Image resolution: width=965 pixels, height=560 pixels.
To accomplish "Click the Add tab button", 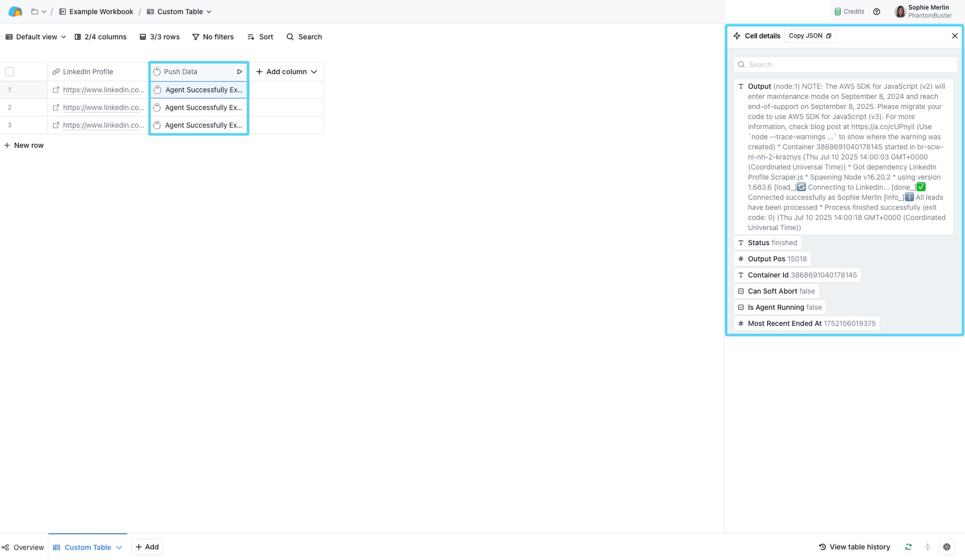I will [147, 547].
